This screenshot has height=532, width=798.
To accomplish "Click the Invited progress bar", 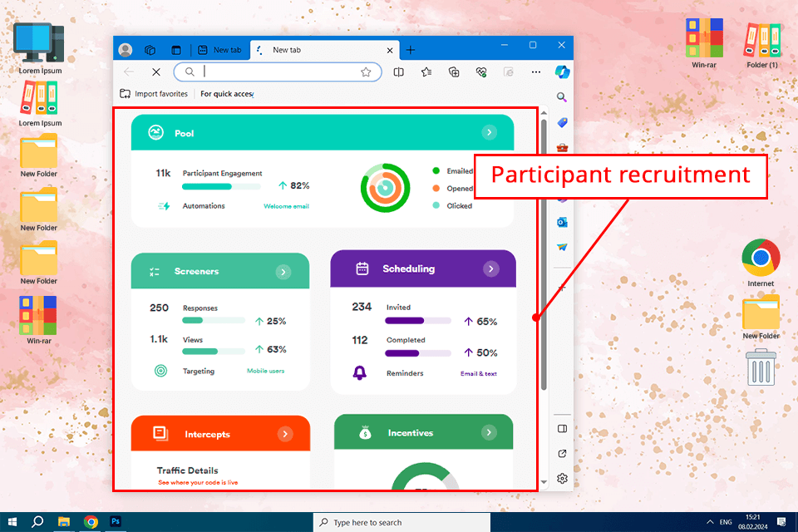I will point(418,321).
